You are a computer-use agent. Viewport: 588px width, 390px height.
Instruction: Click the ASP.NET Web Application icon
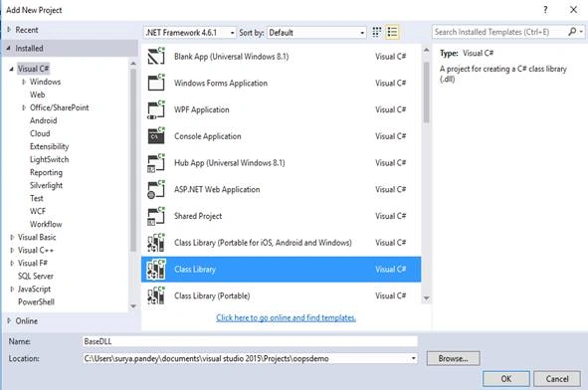point(156,189)
